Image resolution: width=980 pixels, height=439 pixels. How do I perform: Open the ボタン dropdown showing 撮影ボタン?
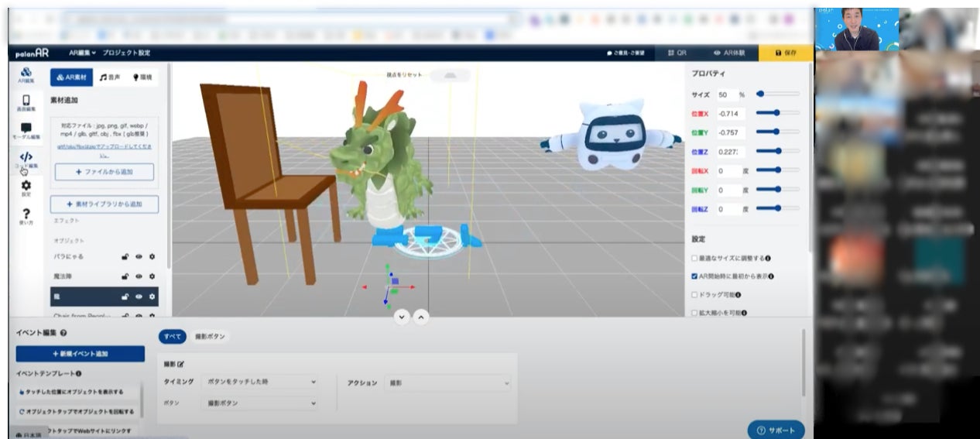[259, 403]
